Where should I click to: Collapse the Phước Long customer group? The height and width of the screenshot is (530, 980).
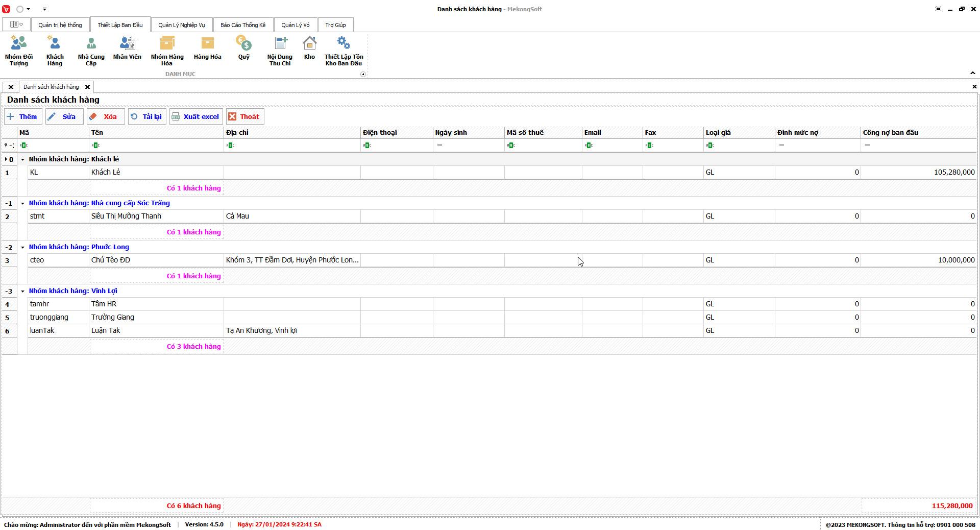point(22,247)
